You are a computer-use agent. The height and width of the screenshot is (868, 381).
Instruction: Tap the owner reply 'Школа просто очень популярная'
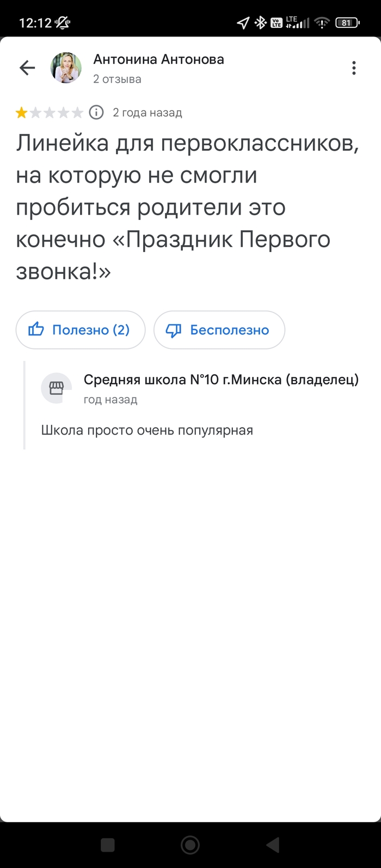coord(147,430)
